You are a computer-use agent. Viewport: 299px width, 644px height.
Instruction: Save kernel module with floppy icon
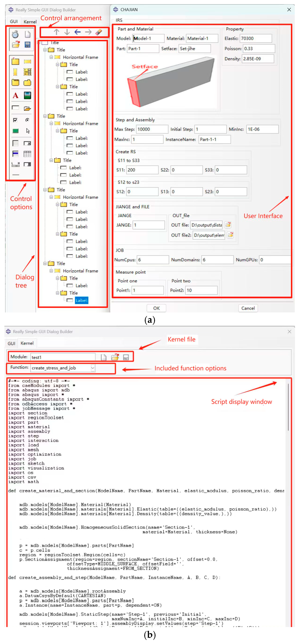tap(126, 357)
